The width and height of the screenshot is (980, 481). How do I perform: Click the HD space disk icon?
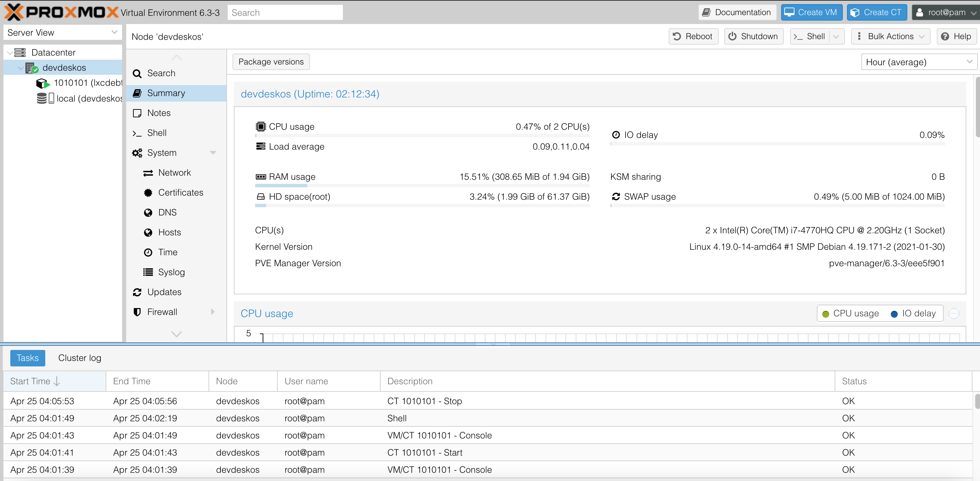click(261, 197)
